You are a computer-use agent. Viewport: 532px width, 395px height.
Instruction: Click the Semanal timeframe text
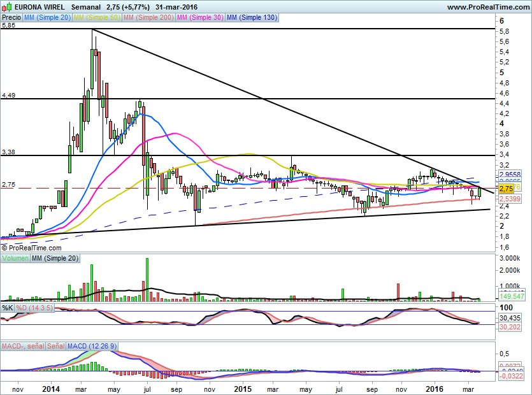tap(86, 7)
